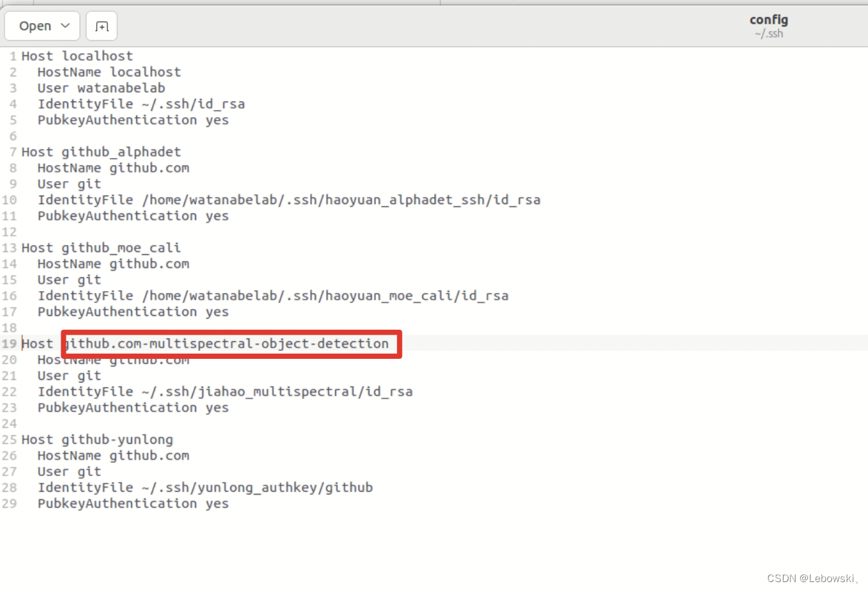Click 'PubkeyAuthentication yes' on line 11

tap(133, 216)
